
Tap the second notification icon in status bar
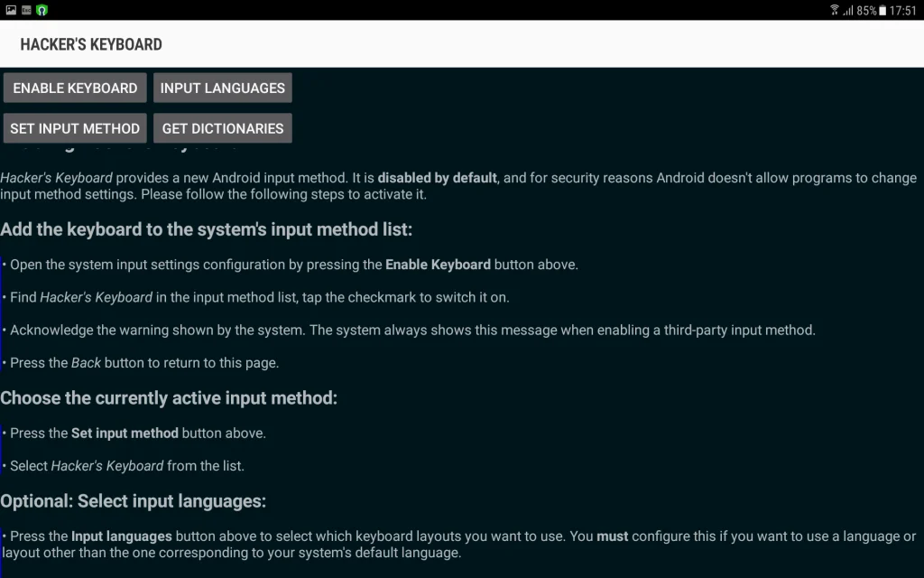point(26,10)
